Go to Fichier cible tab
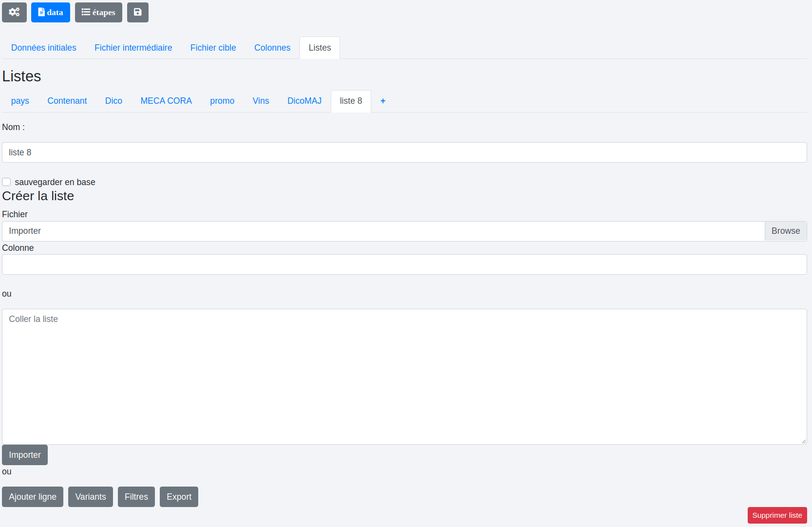The image size is (812, 527). click(213, 48)
